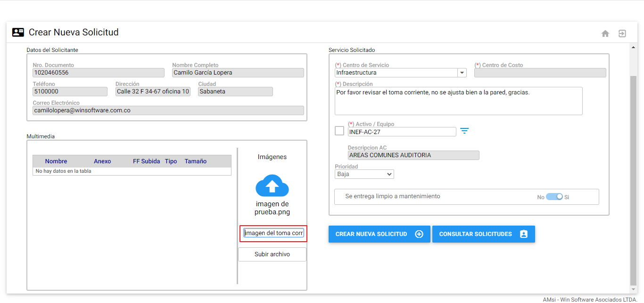This screenshot has width=644, height=303.
Task: Sort table by Nombre column
Action: 56,161
